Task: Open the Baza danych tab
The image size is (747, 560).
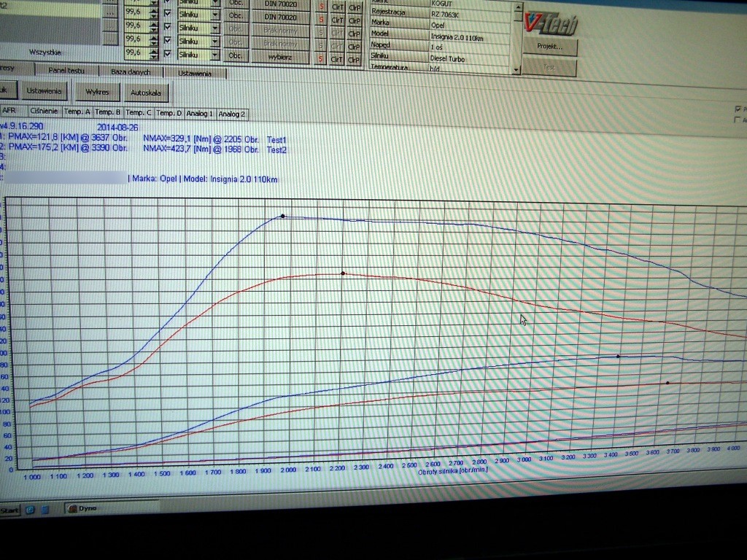Action: pos(131,72)
